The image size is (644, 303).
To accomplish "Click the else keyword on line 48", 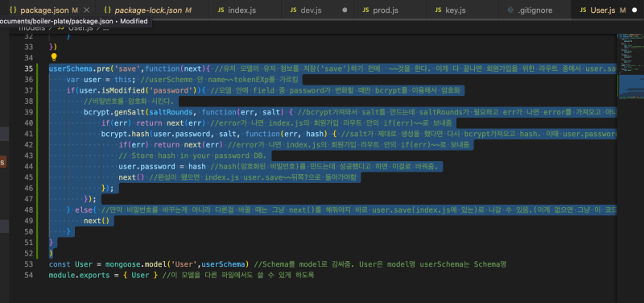I will [x=84, y=210].
